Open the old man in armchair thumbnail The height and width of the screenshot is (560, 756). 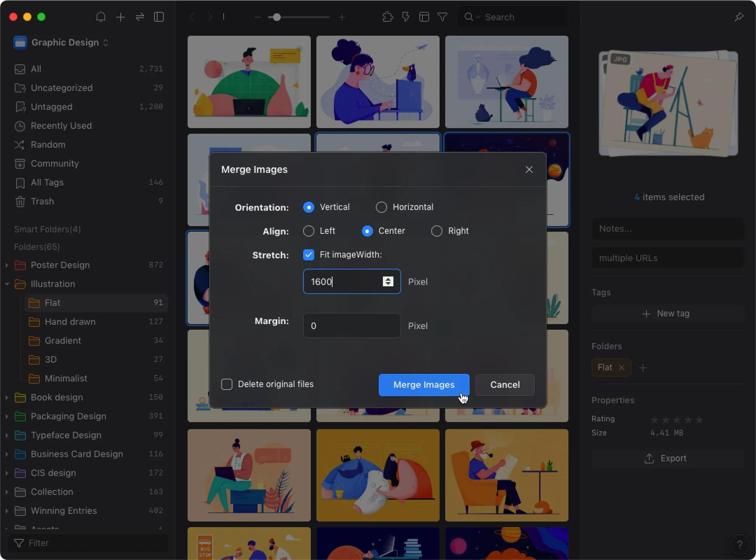506,475
